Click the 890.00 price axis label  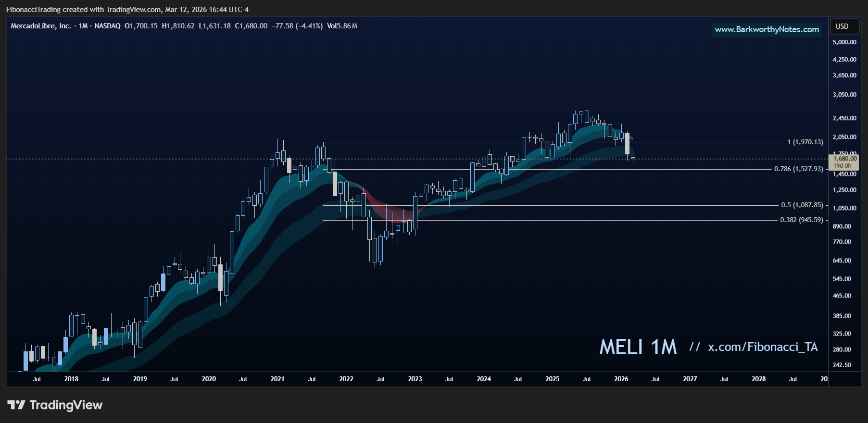[842, 226]
